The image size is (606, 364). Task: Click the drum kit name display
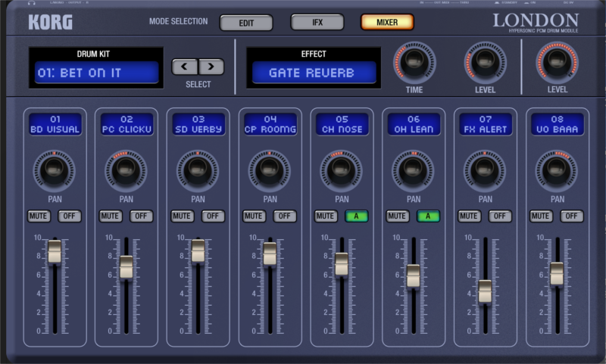pyautogui.click(x=97, y=73)
